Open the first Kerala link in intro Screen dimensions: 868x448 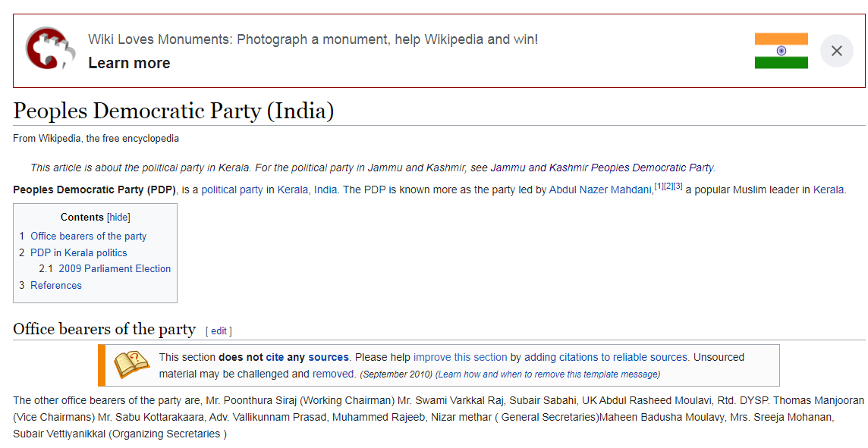292,190
